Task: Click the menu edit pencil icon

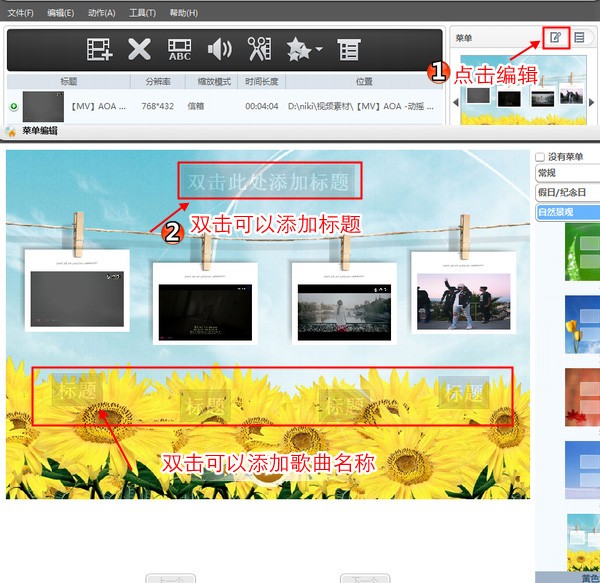Action: coord(556,37)
